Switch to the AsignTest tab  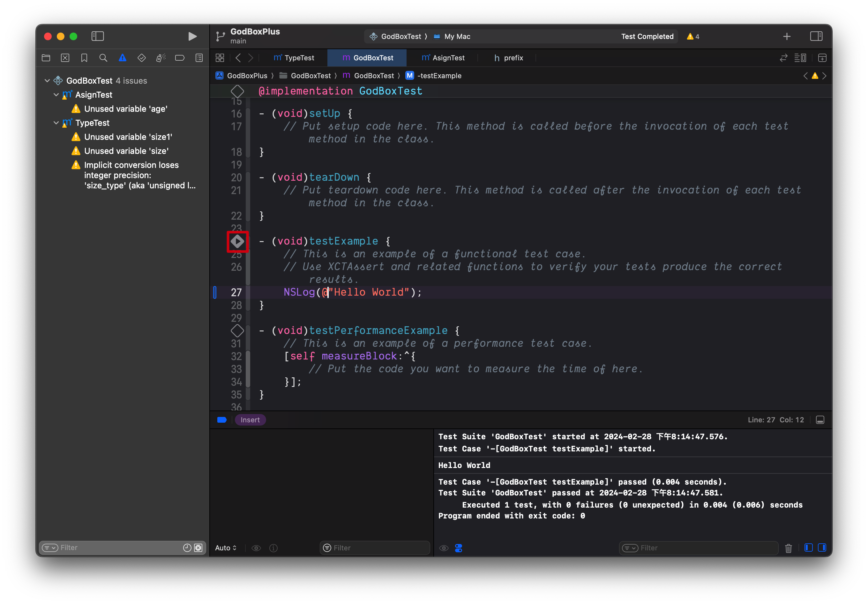tap(443, 58)
